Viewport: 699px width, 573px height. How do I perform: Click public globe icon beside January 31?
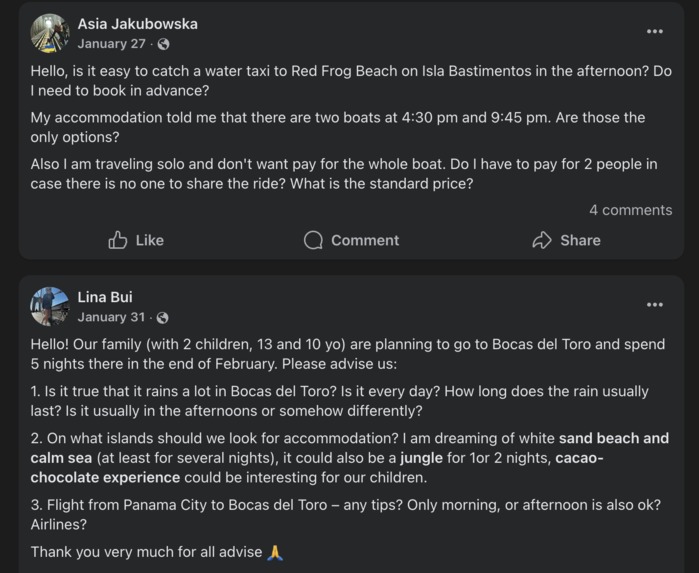(x=163, y=318)
